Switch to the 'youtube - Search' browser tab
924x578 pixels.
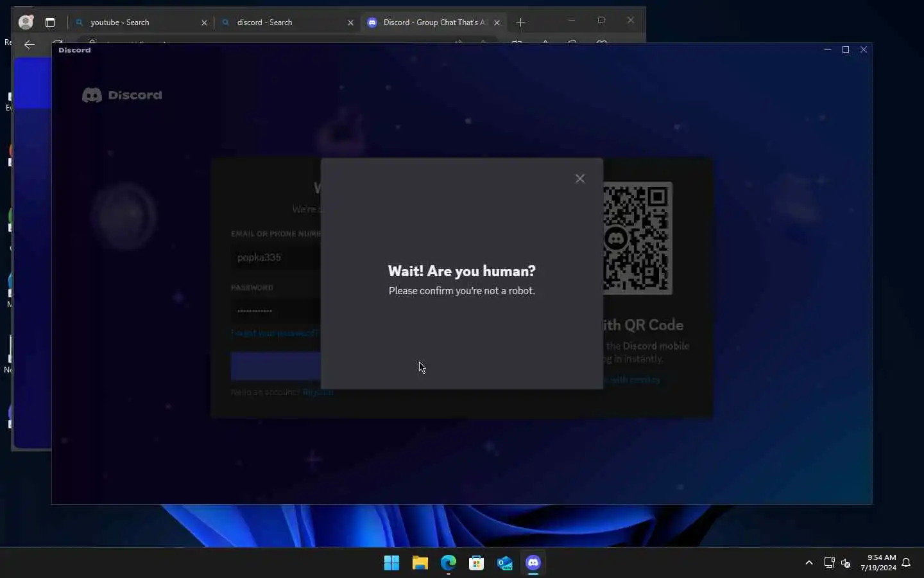[x=141, y=22]
